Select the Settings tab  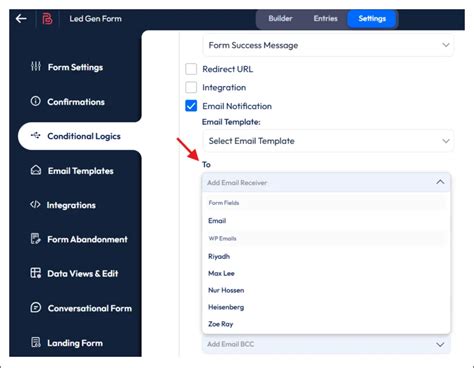(x=372, y=19)
